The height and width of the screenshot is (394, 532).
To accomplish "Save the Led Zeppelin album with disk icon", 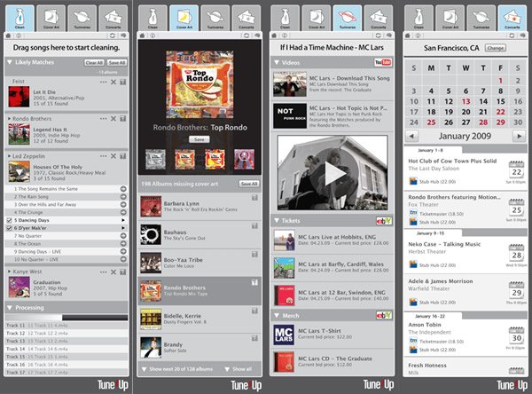I will pyautogui.click(x=123, y=156).
